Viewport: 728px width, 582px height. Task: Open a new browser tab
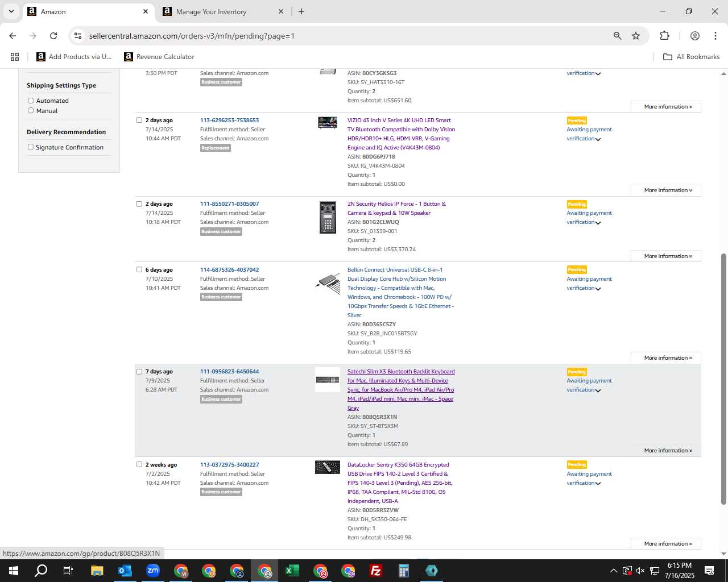point(301,11)
